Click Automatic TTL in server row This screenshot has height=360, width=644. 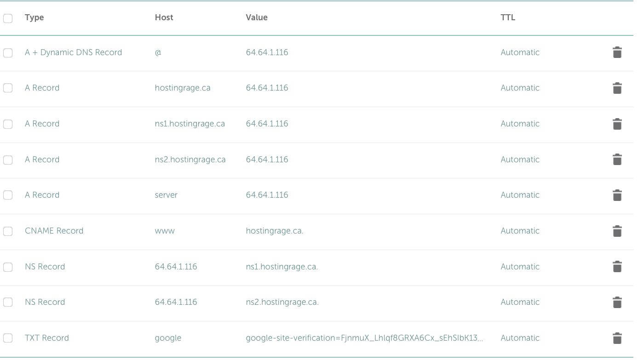point(520,195)
